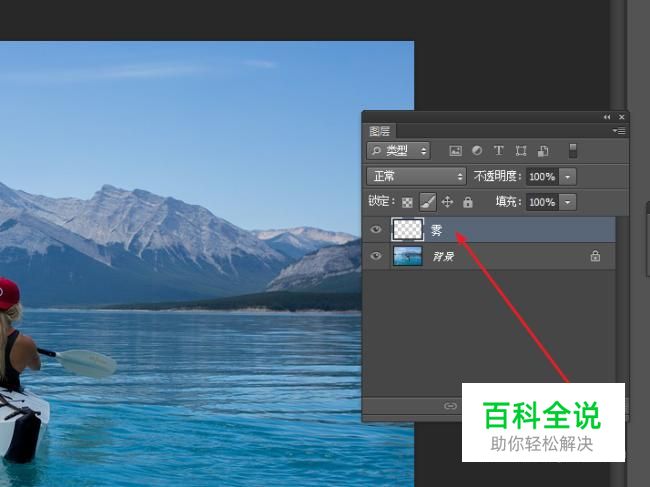Click the 填充 100% value field
The width and height of the screenshot is (650, 487).
[x=542, y=202]
